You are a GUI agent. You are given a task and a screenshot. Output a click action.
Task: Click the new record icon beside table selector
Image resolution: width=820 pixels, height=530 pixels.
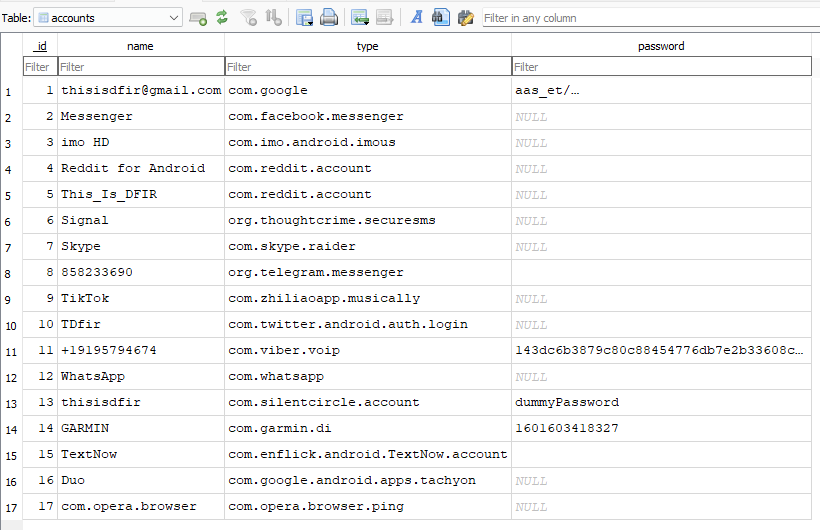point(198,18)
